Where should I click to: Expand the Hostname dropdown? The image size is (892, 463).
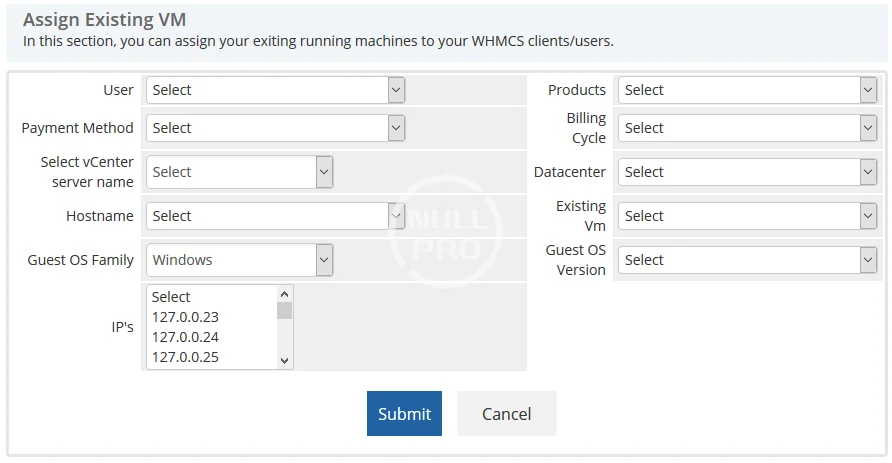(275, 216)
